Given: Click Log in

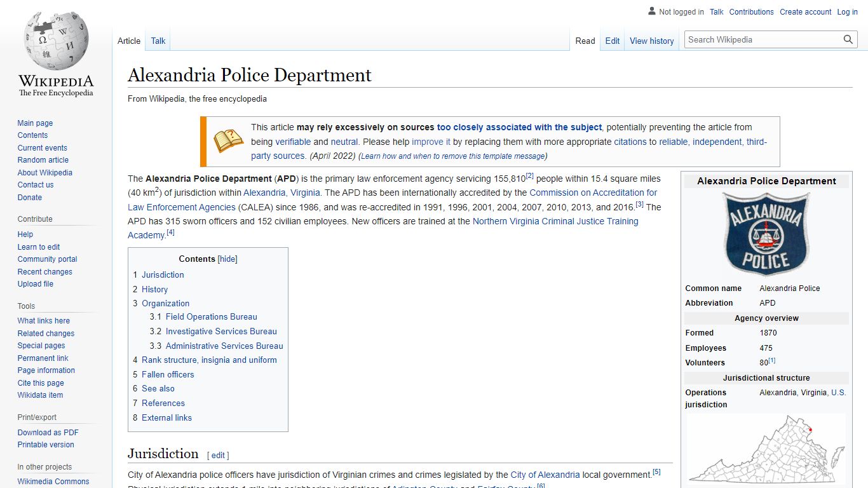Looking at the screenshot, I should click(848, 11).
